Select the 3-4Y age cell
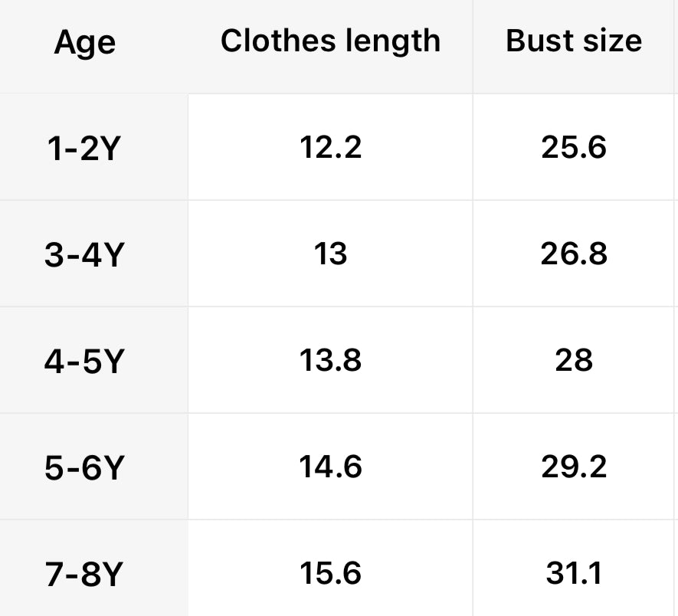Screen dimensions: 678x616 click(x=84, y=255)
